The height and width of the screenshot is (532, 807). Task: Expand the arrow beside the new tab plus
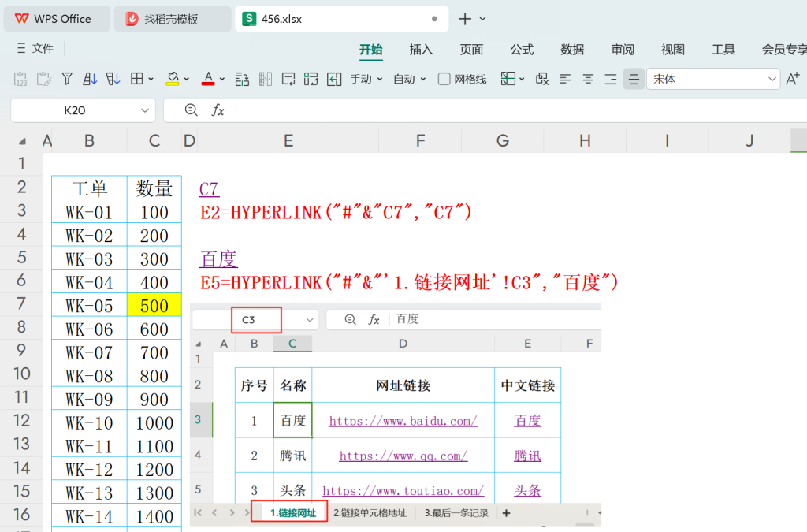pos(482,19)
